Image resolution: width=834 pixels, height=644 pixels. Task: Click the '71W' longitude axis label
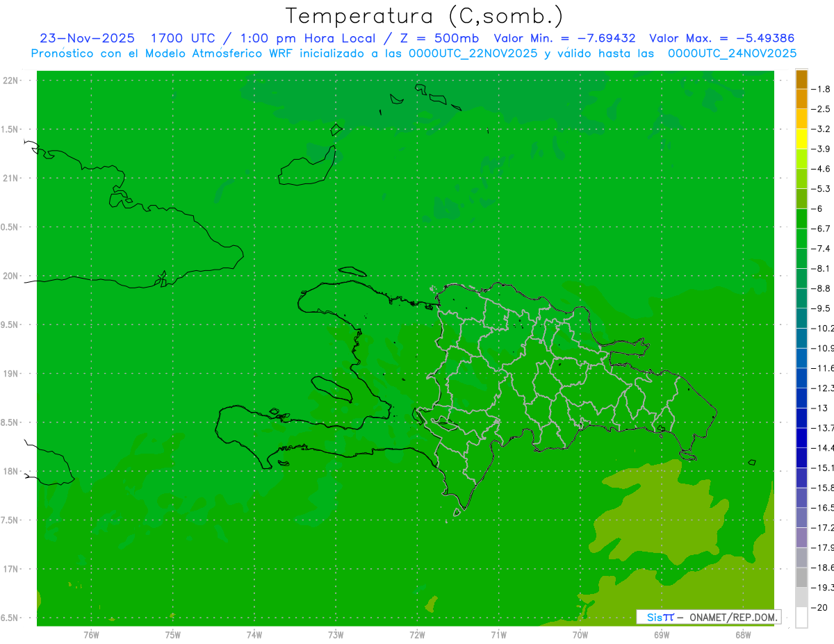tap(498, 635)
